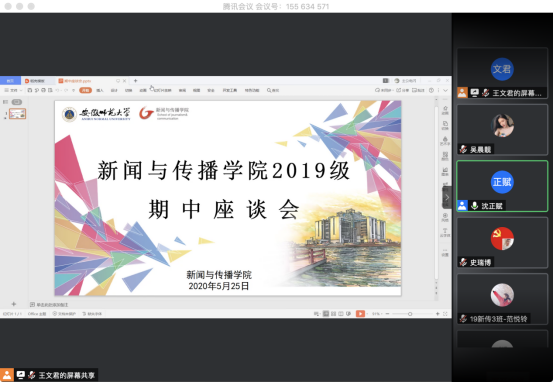The height and width of the screenshot is (382, 553).
Task: Switch to slide sorter grid view icon
Action: coord(333,314)
